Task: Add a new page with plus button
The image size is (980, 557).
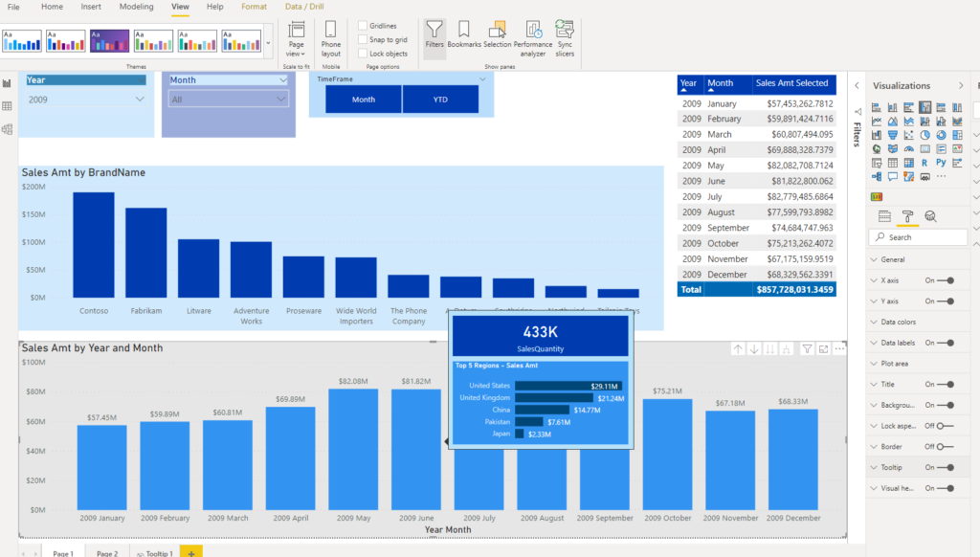Action: [191, 552]
